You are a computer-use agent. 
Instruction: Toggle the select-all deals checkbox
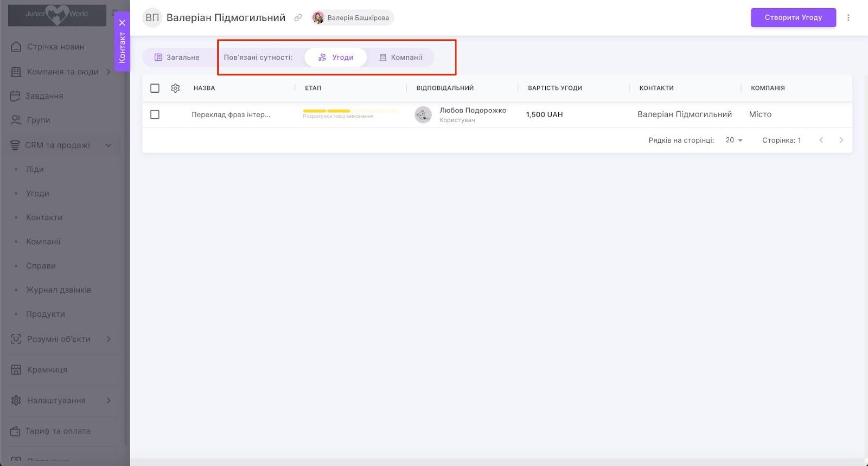[155, 88]
